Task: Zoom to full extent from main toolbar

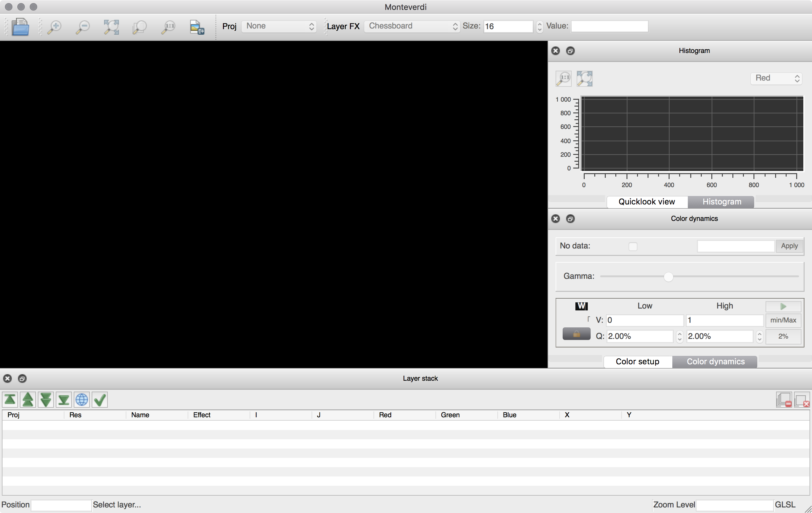Action: pos(111,27)
